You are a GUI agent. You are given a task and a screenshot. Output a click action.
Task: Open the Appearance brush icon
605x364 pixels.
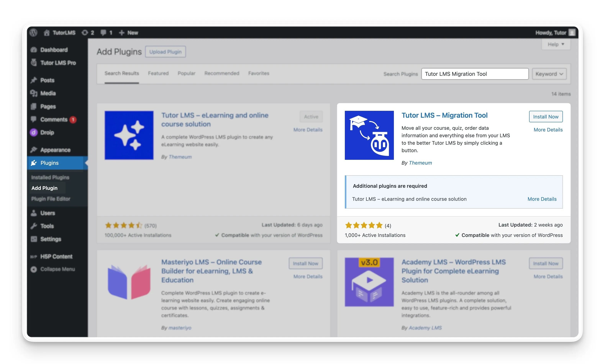coord(34,150)
